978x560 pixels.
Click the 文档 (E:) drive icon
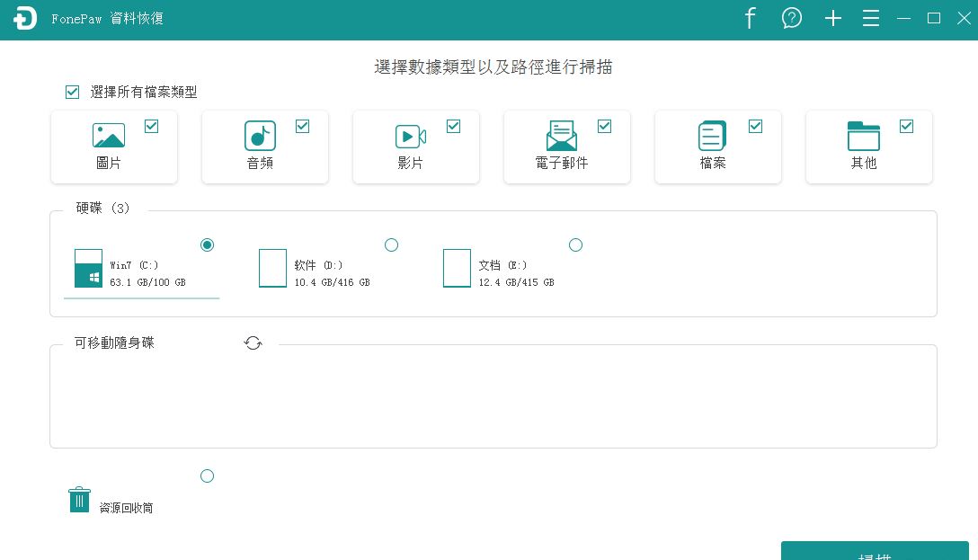click(x=457, y=268)
